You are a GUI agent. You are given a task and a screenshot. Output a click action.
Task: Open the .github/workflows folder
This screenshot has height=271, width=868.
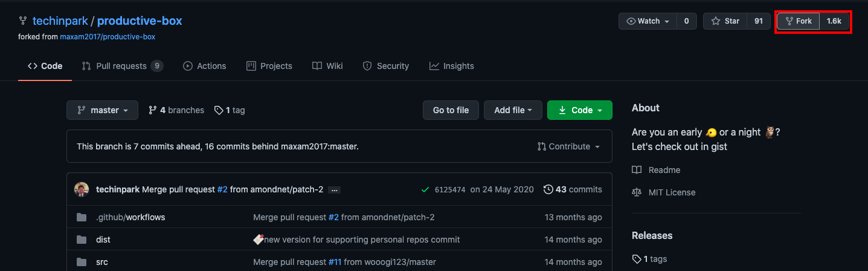pyautogui.click(x=130, y=217)
